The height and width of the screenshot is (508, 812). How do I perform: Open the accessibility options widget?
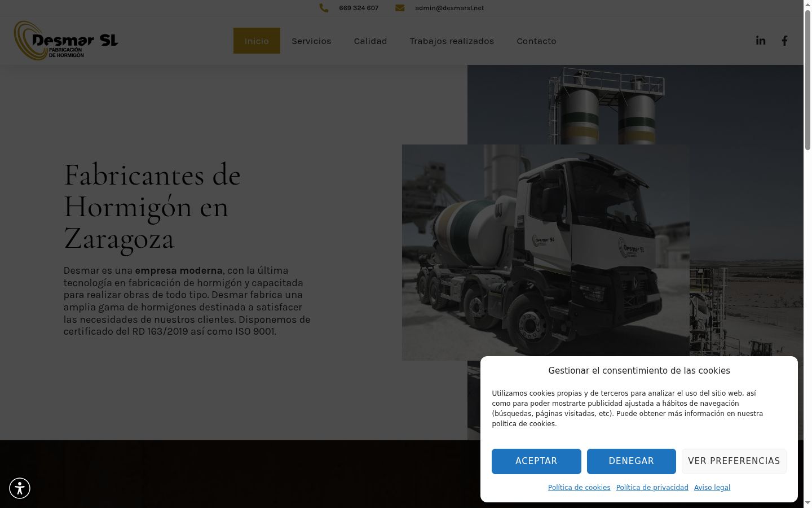point(20,488)
